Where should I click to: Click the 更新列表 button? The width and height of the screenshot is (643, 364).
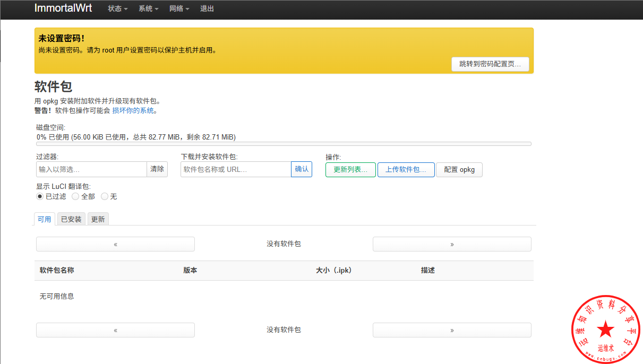(350, 170)
